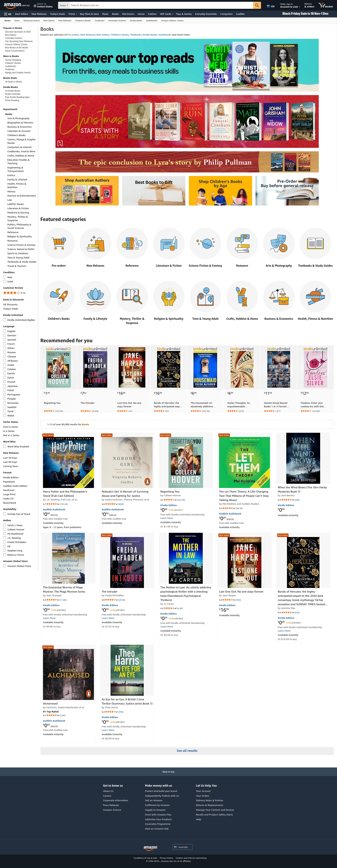
Task: Open the Textbooks & Study Guides icon
Action: (315, 243)
